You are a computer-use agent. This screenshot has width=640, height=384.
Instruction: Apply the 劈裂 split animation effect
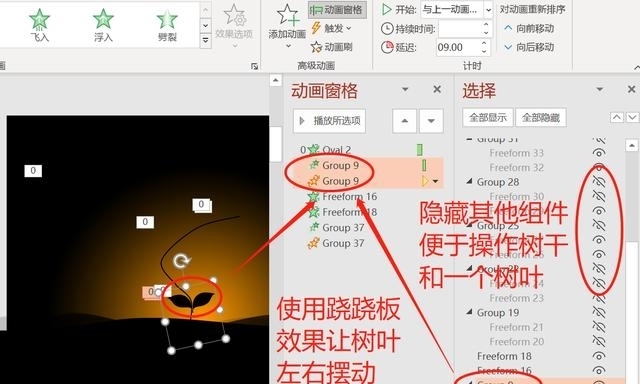point(167,25)
